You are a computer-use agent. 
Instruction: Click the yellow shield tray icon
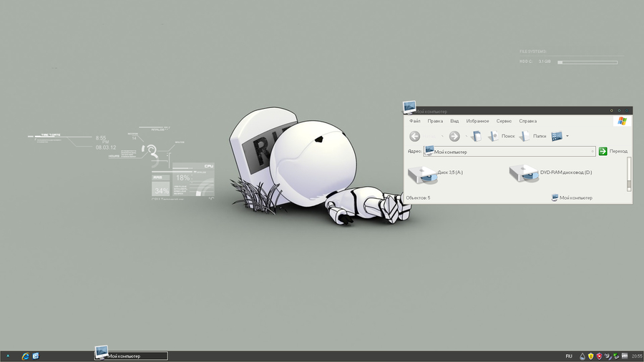click(590, 356)
